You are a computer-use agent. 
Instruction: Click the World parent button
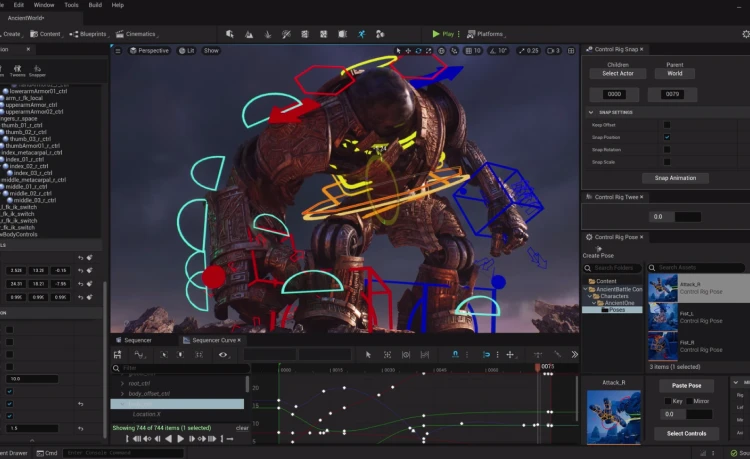pos(674,74)
